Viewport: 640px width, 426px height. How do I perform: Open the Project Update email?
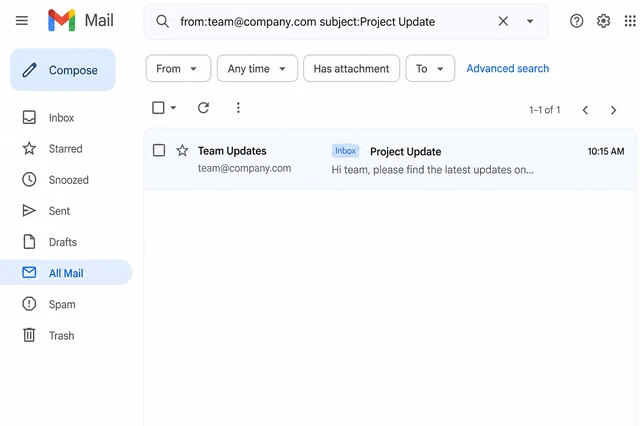[390, 159]
